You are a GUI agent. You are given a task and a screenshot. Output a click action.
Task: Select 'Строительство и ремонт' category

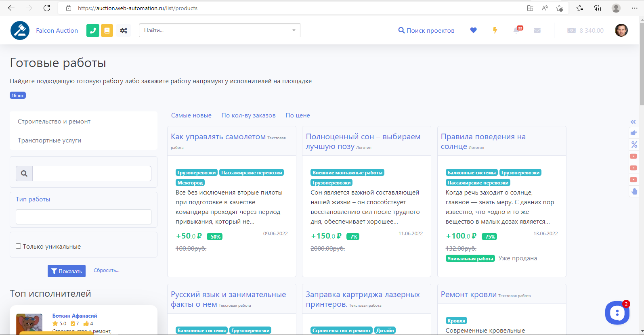(x=54, y=121)
